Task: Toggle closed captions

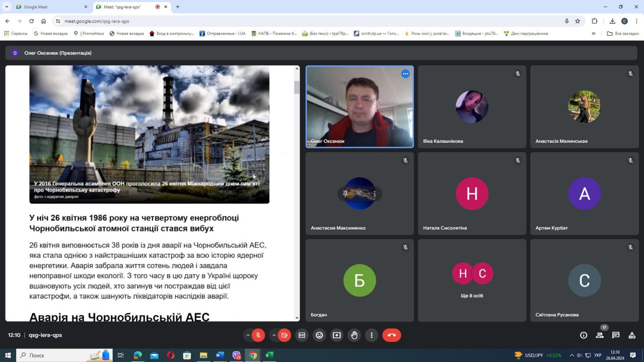Action: [302, 335]
